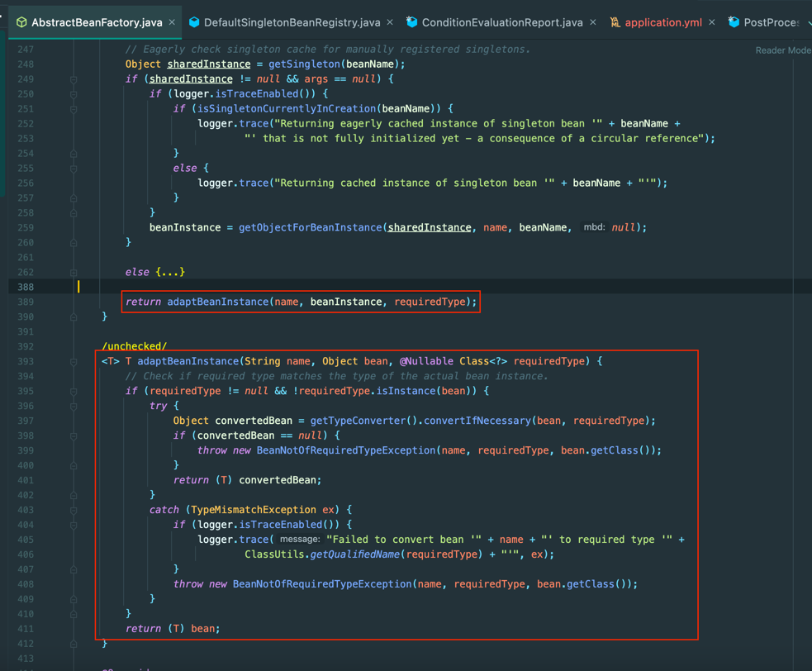Toggle Reader Mode in the editor

point(783,50)
